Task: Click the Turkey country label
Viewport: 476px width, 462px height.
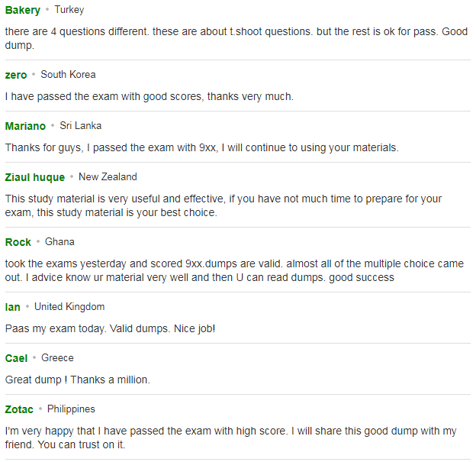Action: [69, 10]
